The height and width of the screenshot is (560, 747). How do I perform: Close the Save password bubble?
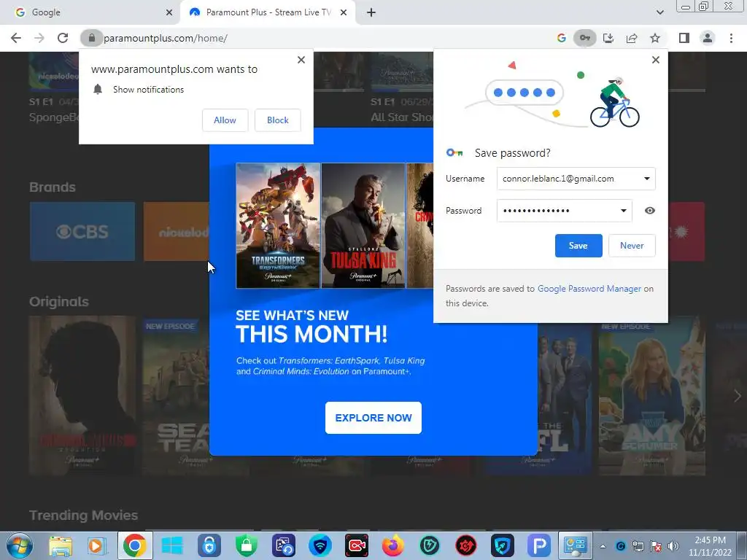tap(656, 60)
